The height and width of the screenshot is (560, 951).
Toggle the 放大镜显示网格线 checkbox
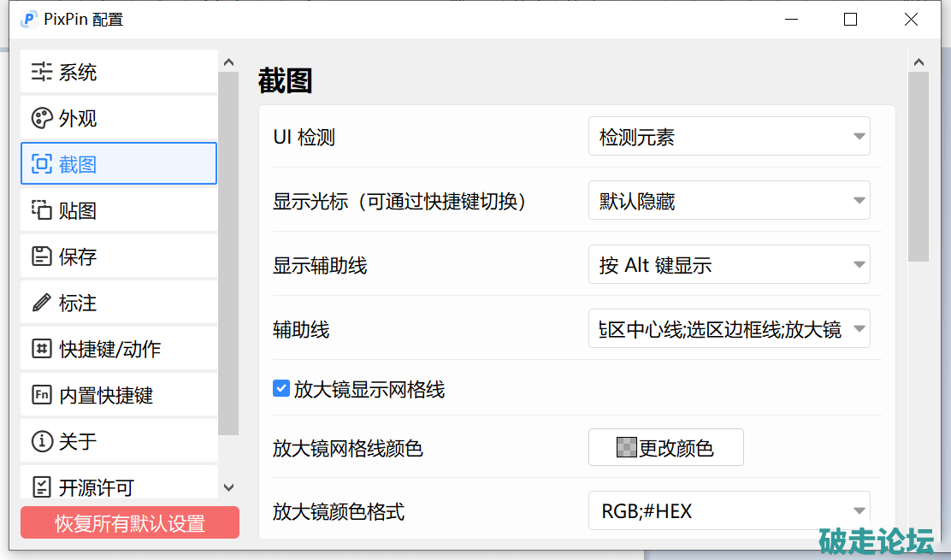[x=281, y=389]
